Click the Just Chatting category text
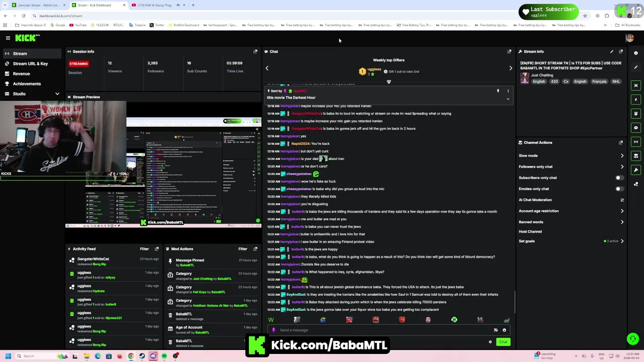 click(x=542, y=75)
